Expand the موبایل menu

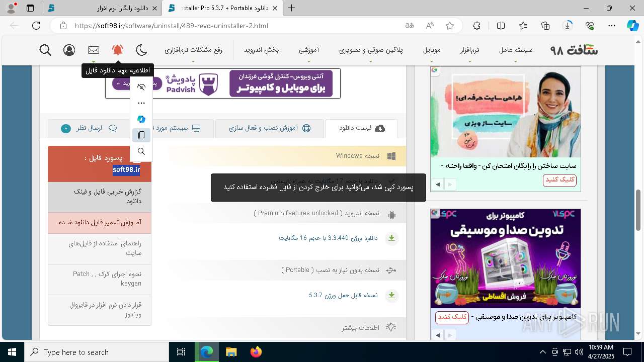tap(432, 50)
